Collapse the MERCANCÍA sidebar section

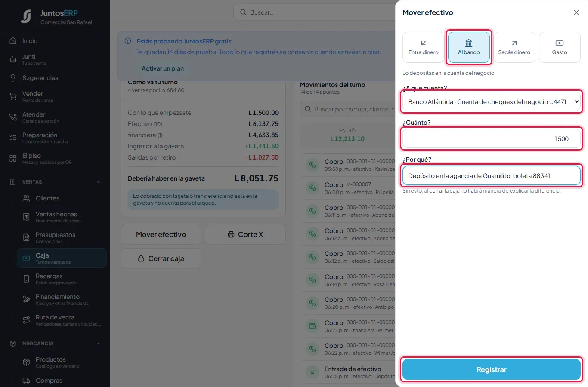[99, 344]
